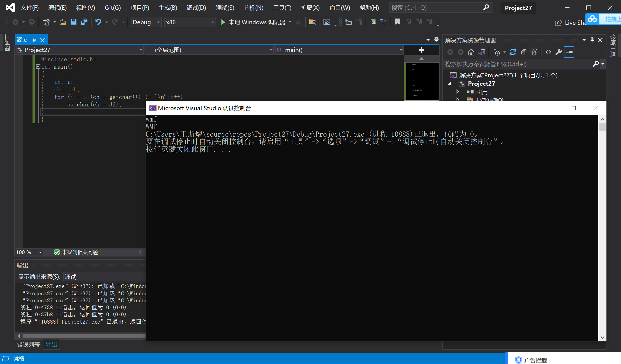The height and width of the screenshot is (364, 621).
Task: Switch to the 错误列表 tab
Action: (28, 345)
